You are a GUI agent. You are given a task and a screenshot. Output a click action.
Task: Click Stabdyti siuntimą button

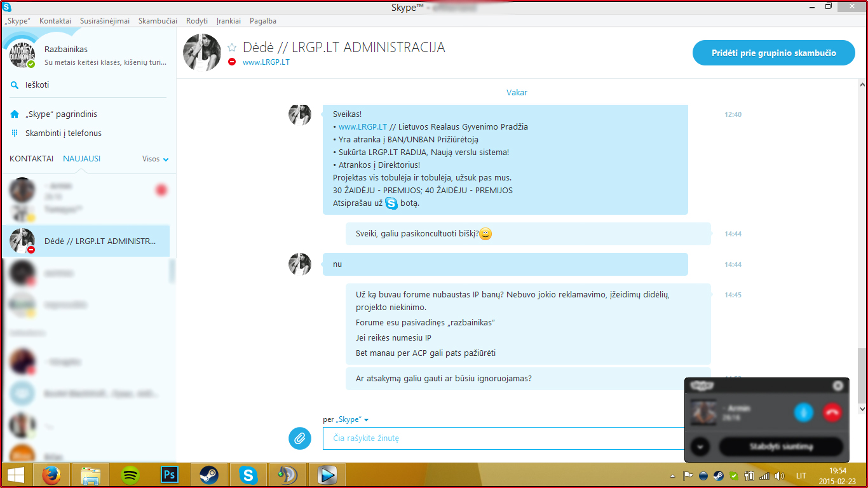click(x=781, y=447)
